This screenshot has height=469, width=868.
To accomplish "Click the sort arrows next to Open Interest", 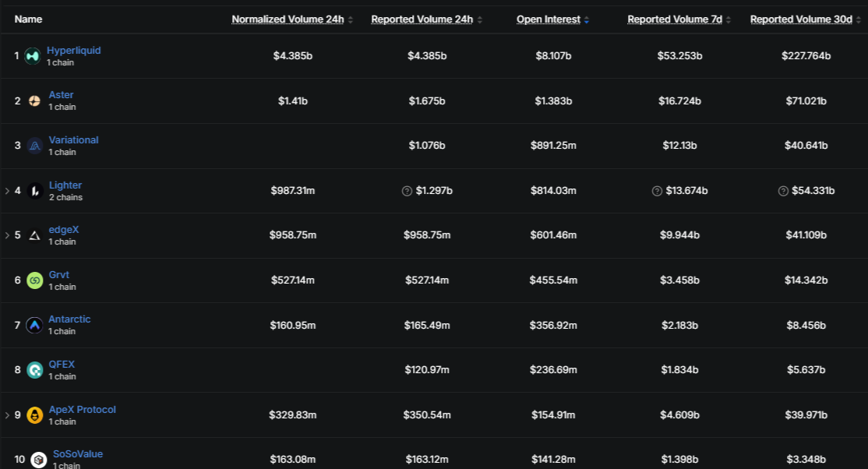I will pyautogui.click(x=587, y=20).
